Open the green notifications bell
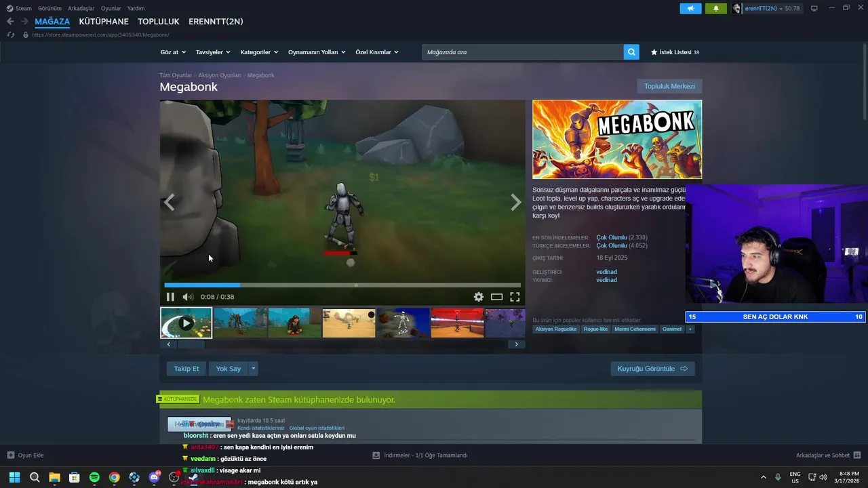The width and height of the screenshot is (868, 488). pyautogui.click(x=716, y=8)
